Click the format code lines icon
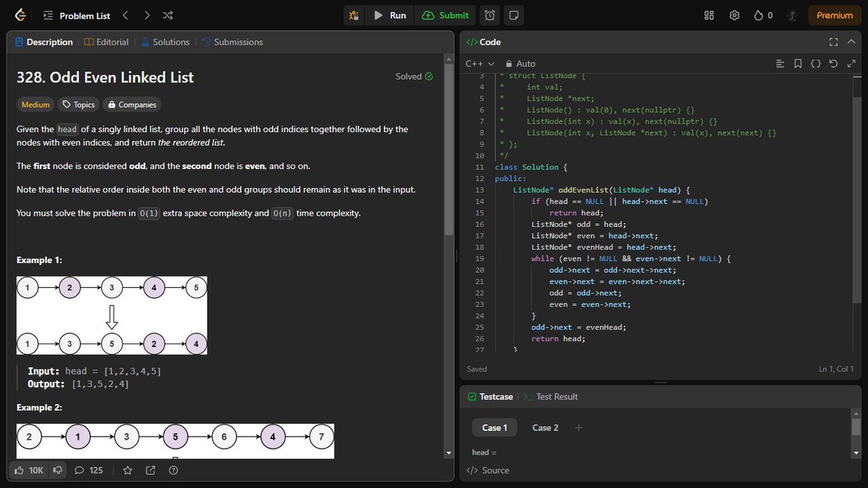Viewport: 868px width, 488px height. pos(780,64)
